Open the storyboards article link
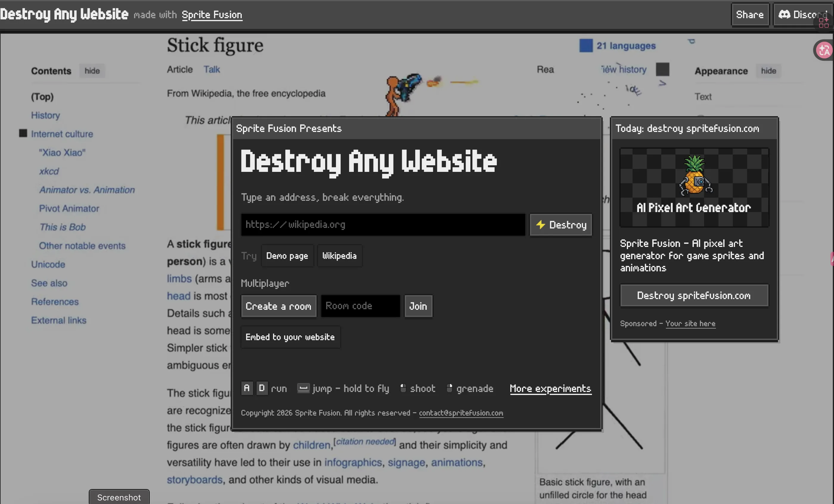Screen dimensions: 834x504 [x=195, y=480]
